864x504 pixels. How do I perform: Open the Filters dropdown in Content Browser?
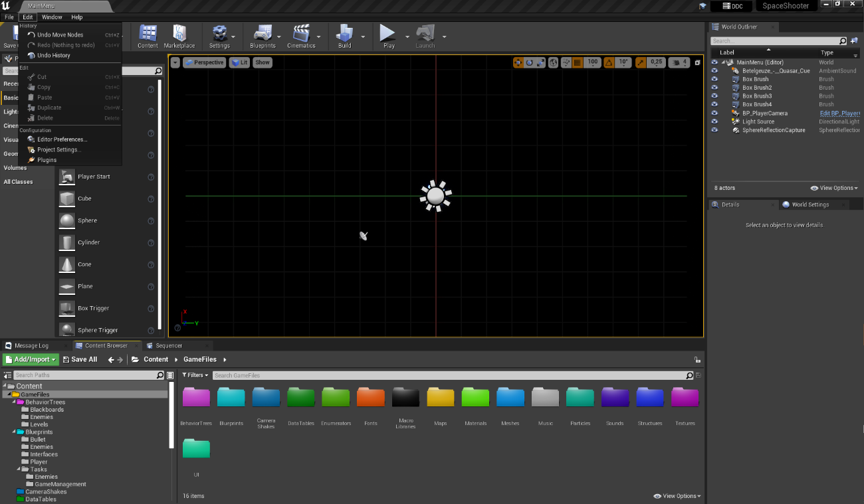[195, 375]
